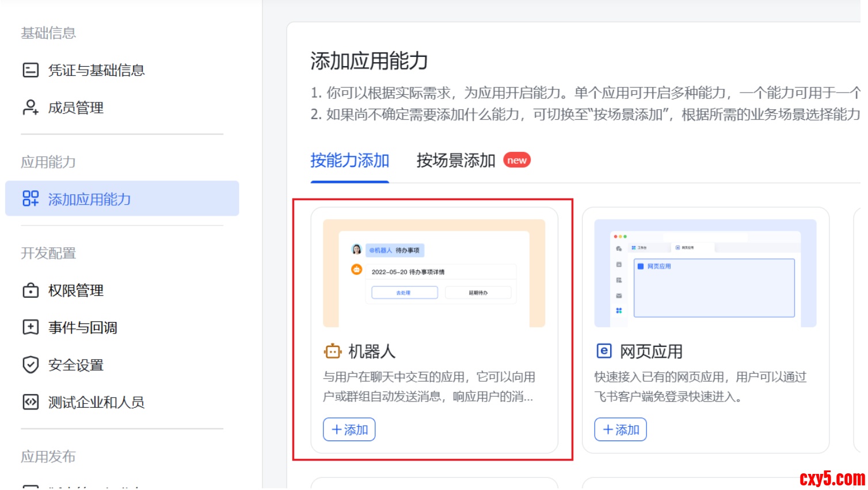Click the 添加应用能力 page heading
This screenshot has width=868, height=490.
pos(370,61)
